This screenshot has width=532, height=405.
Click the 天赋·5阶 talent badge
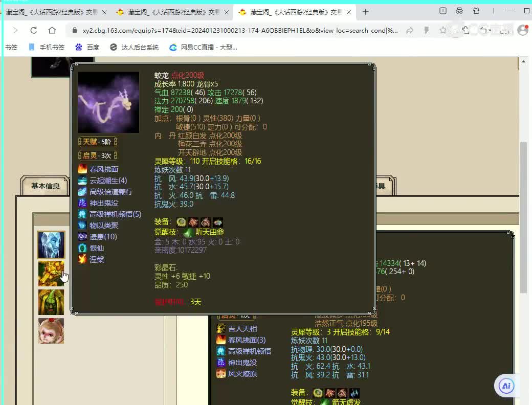point(98,142)
